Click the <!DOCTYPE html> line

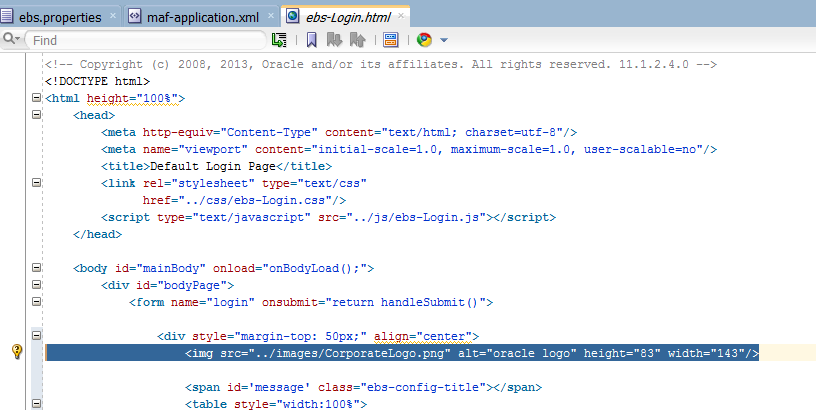[97, 82]
